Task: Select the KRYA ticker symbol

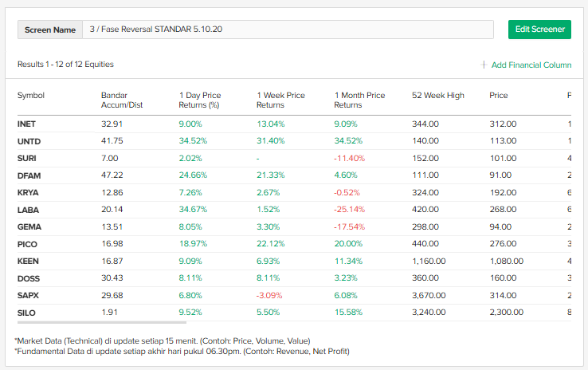Action: [28, 193]
